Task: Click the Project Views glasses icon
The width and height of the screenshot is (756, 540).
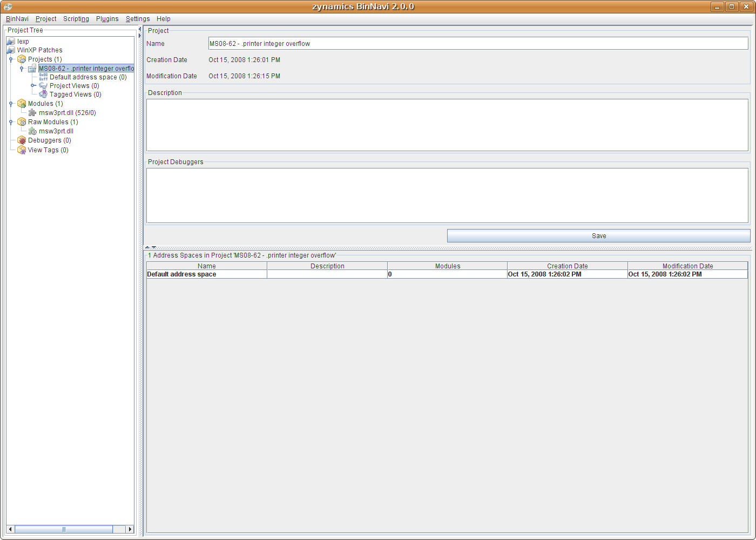Action: click(x=43, y=86)
